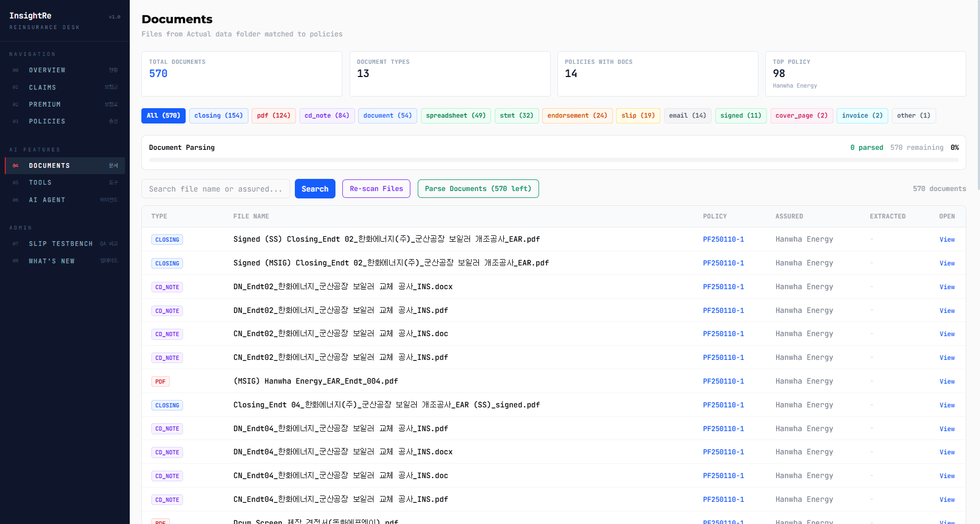Filter by signed (11)
Screen dimensions: 980x524
[x=741, y=116]
